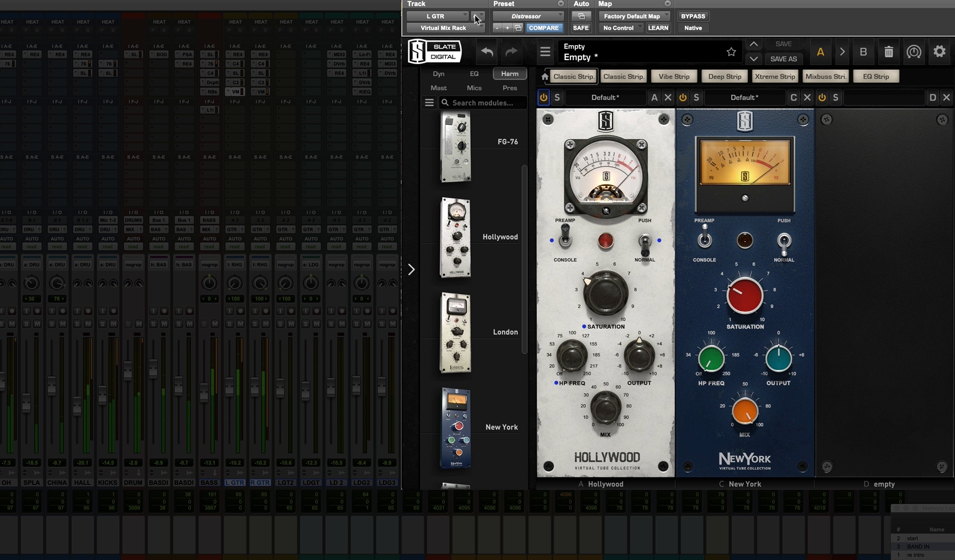Toggle the BYPASS button
This screenshot has width=955, height=560.
693,16
